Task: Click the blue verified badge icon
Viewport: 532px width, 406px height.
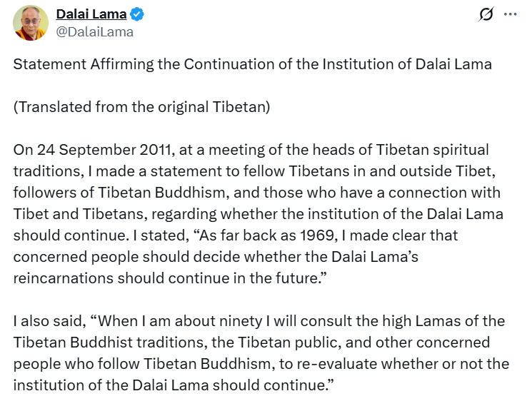Action: tap(137, 14)
